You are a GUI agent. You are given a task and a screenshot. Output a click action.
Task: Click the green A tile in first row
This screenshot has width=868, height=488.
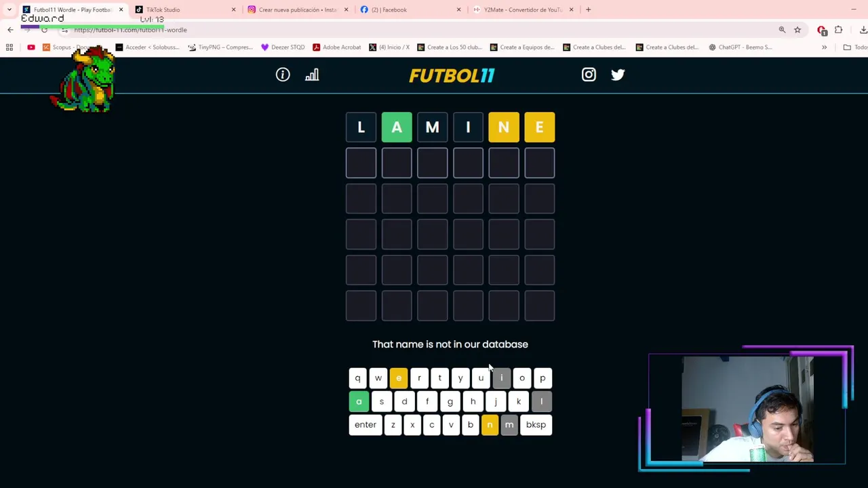(x=397, y=127)
